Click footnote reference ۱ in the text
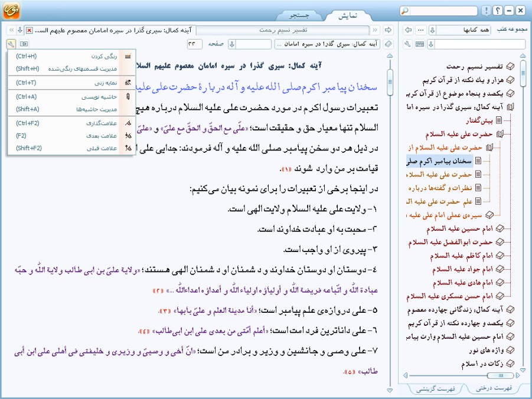Screen dimensions: 532x399 (286, 169)
